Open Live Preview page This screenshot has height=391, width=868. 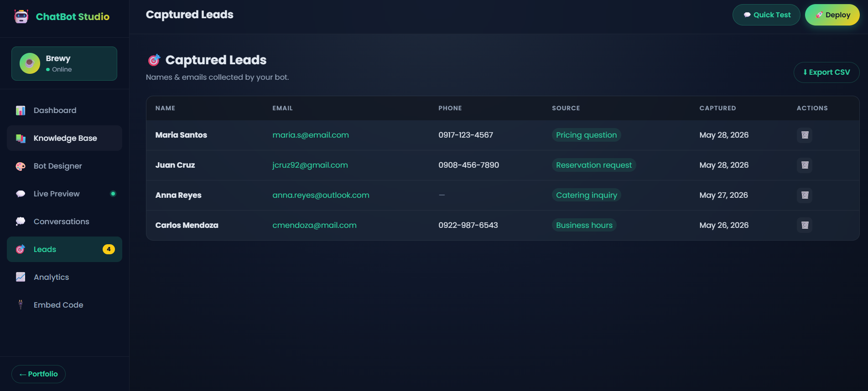click(64, 194)
